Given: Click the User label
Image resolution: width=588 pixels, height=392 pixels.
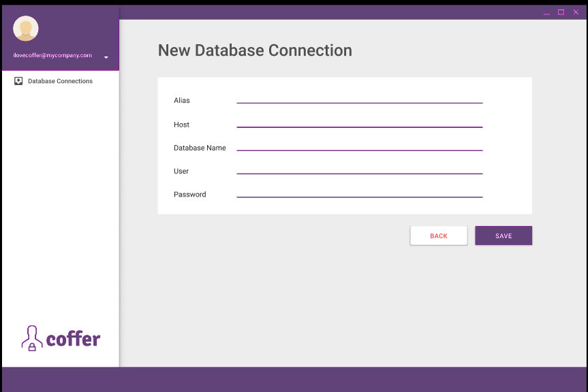Looking at the screenshot, I should 181,171.
